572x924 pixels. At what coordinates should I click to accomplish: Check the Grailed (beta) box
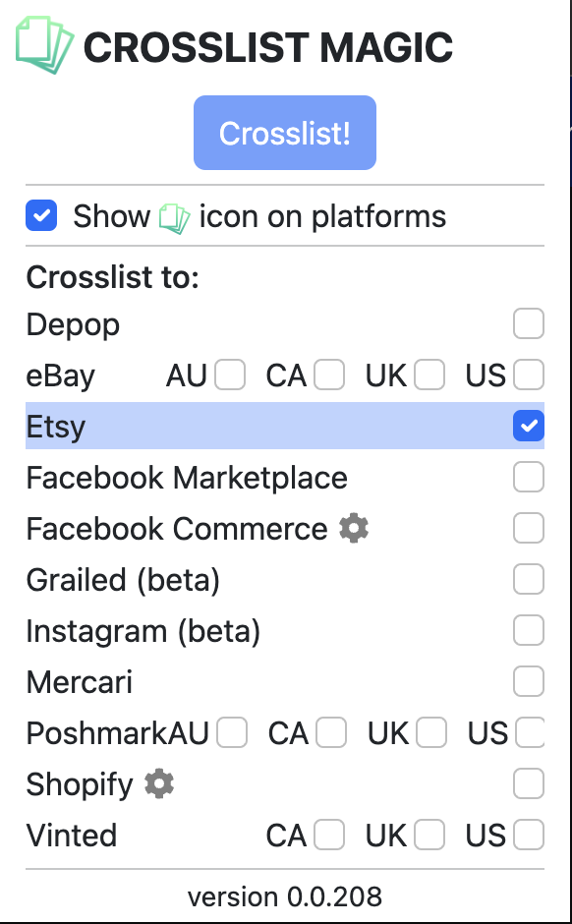click(529, 579)
